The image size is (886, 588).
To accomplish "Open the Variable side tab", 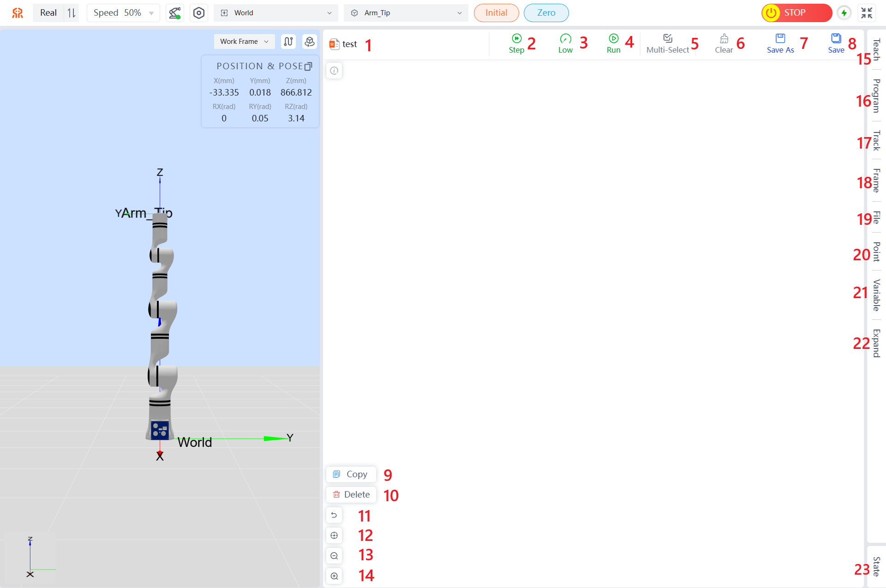I will click(x=876, y=295).
